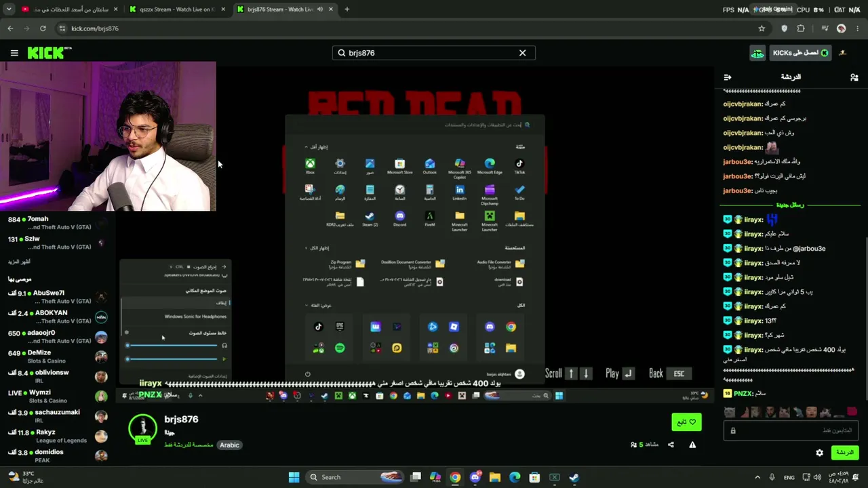Open the AbuSwe71 recommended channel

(x=58, y=297)
